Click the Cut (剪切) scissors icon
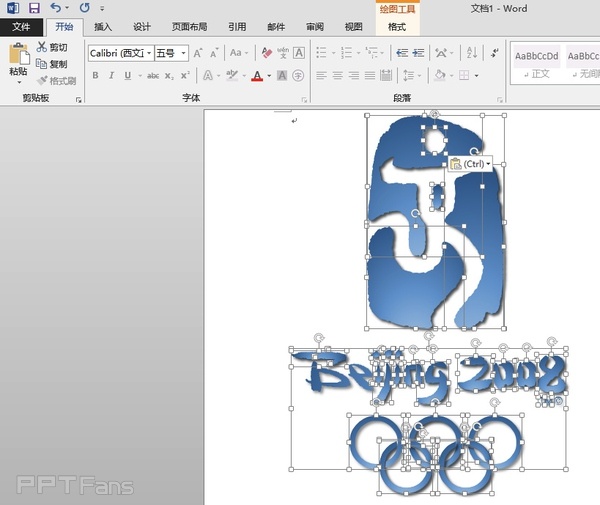Image resolution: width=600 pixels, height=505 pixels. coord(41,47)
